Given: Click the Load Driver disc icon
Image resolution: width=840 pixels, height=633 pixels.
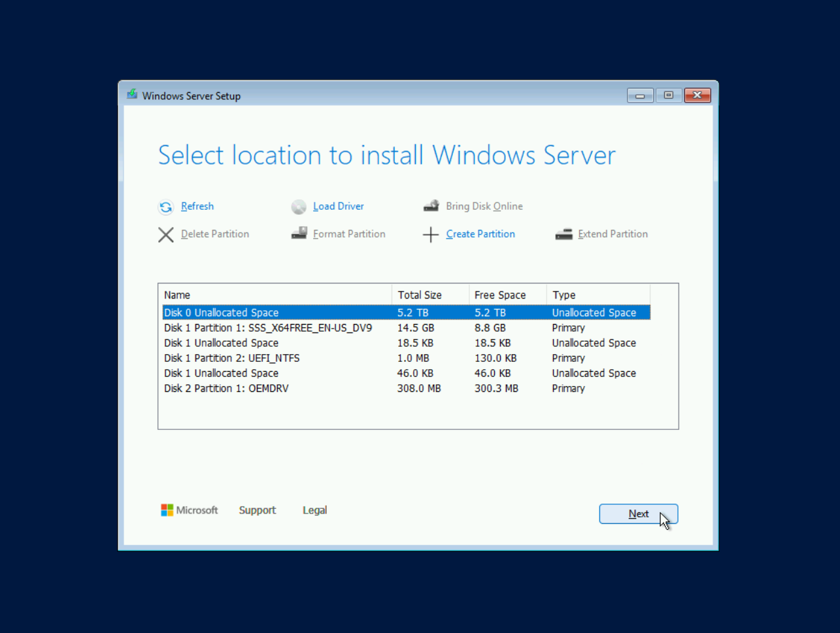Looking at the screenshot, I should [299, 207].
